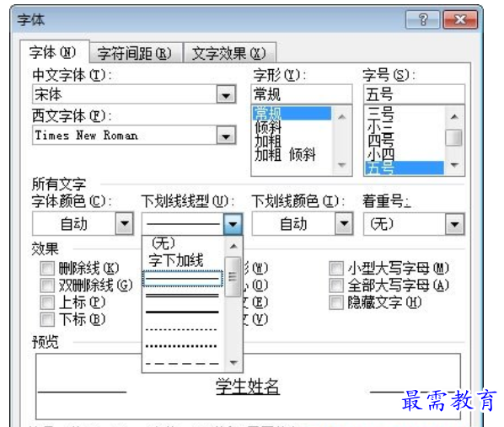Choose the thick solid underline style
504x427 pixels.
coord(183,312)
